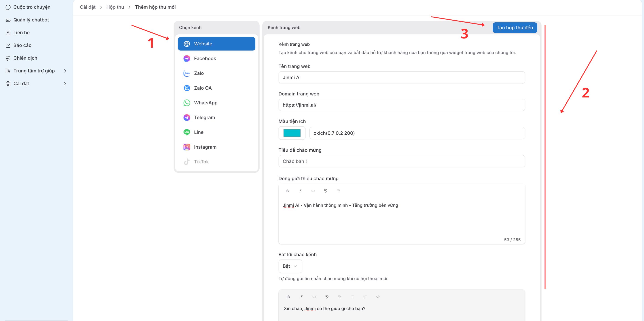Select the Website channel
Viewport: 644px width, 321px height.
(216, 44)
